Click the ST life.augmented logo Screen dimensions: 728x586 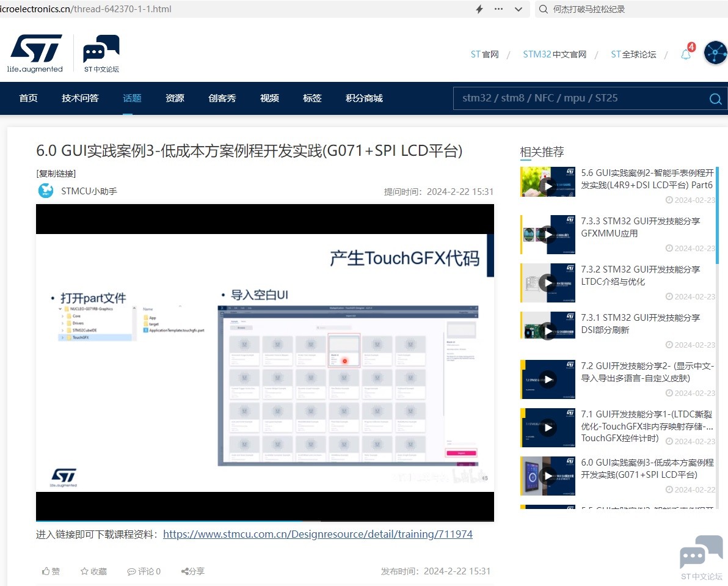35,53
